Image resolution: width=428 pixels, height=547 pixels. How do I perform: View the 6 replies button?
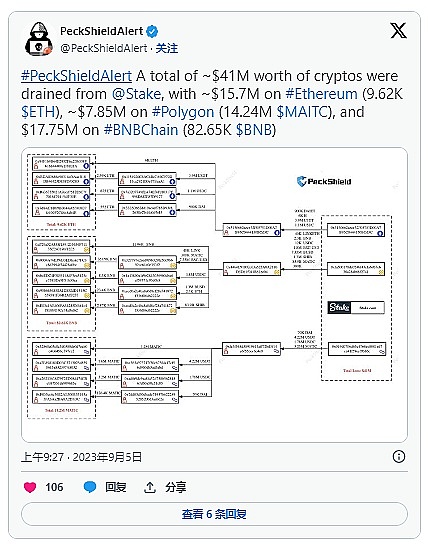pos(214,514)
